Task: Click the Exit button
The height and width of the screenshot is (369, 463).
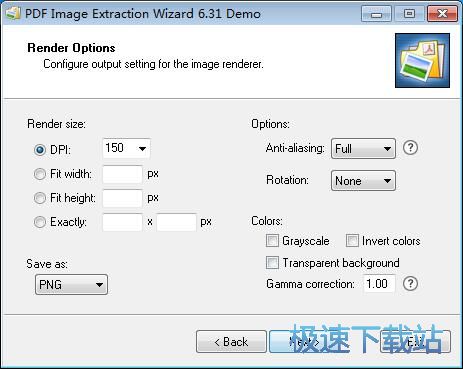Action: (x=415, y=341)
